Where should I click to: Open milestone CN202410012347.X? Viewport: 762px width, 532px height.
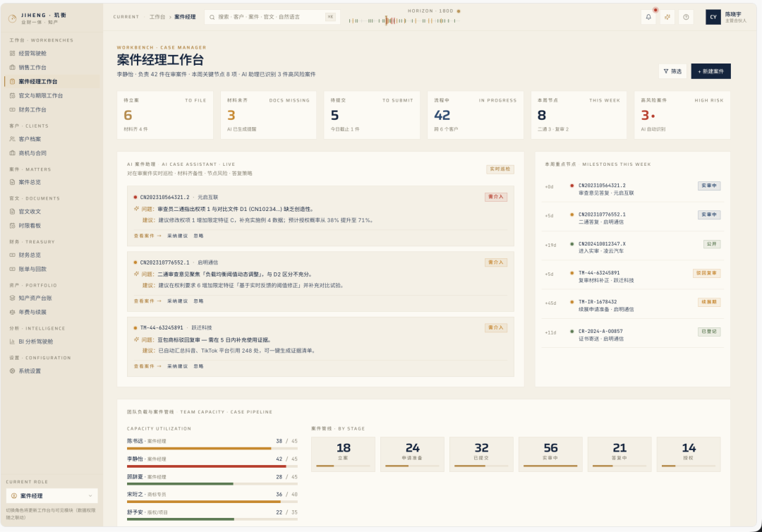(x=632, y=247)
